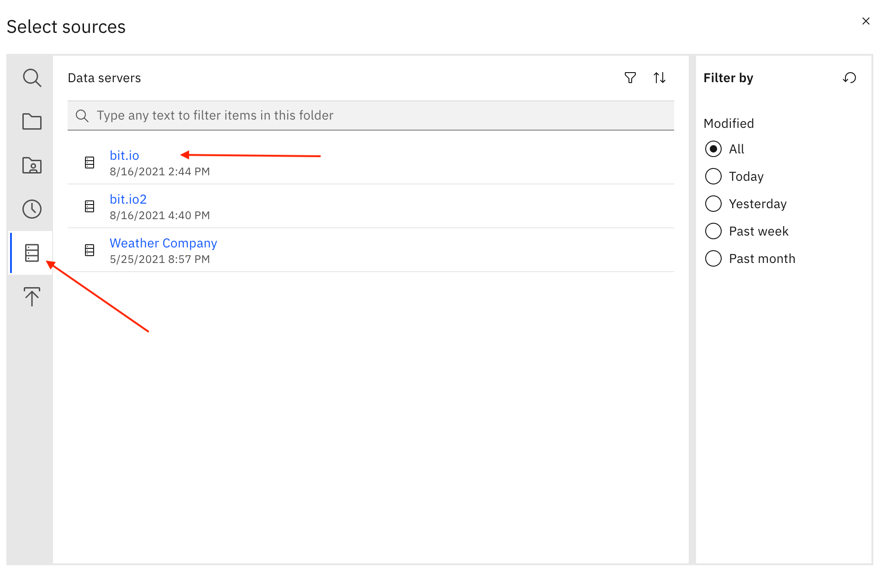Select the Data servers sidebar icon
The height and width of the screenshot is (588, 887).
tap(32, 253)
